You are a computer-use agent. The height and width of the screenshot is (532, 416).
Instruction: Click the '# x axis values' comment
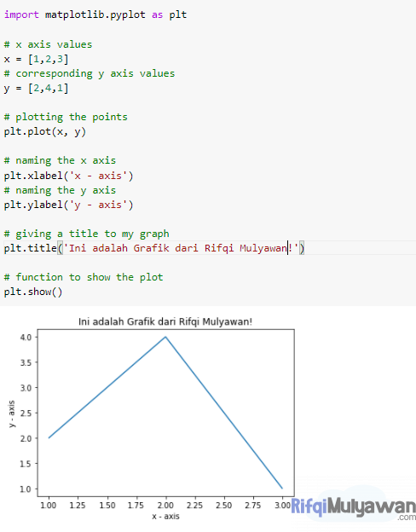(48, 44)
